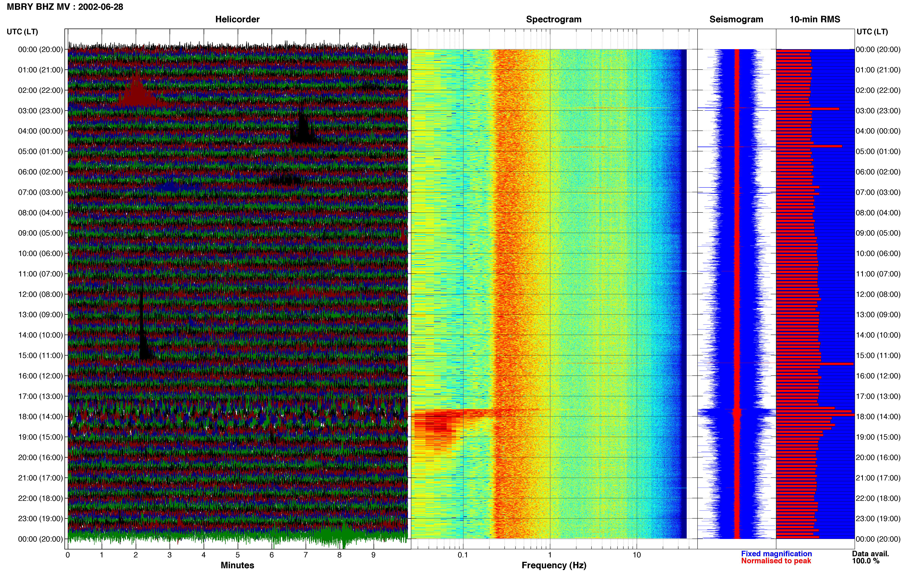Click right-axis time label '21:00 (17:00)'
924x578 pixels.
878,478
